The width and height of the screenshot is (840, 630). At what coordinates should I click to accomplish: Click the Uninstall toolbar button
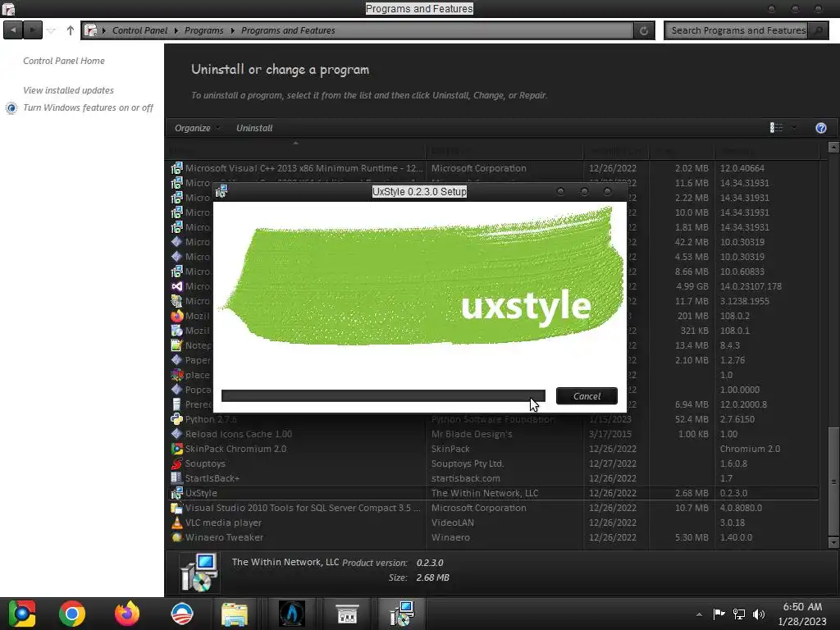pyautogui.click(x=254, y=128)
